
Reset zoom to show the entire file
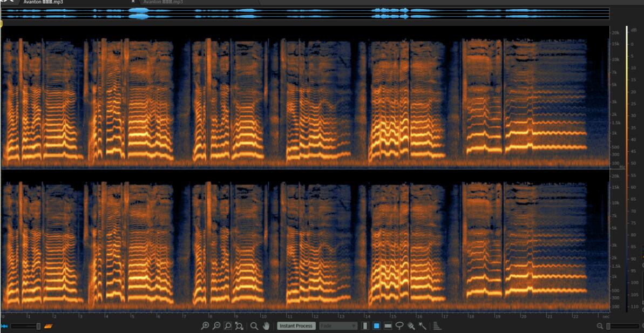(239, 326)
